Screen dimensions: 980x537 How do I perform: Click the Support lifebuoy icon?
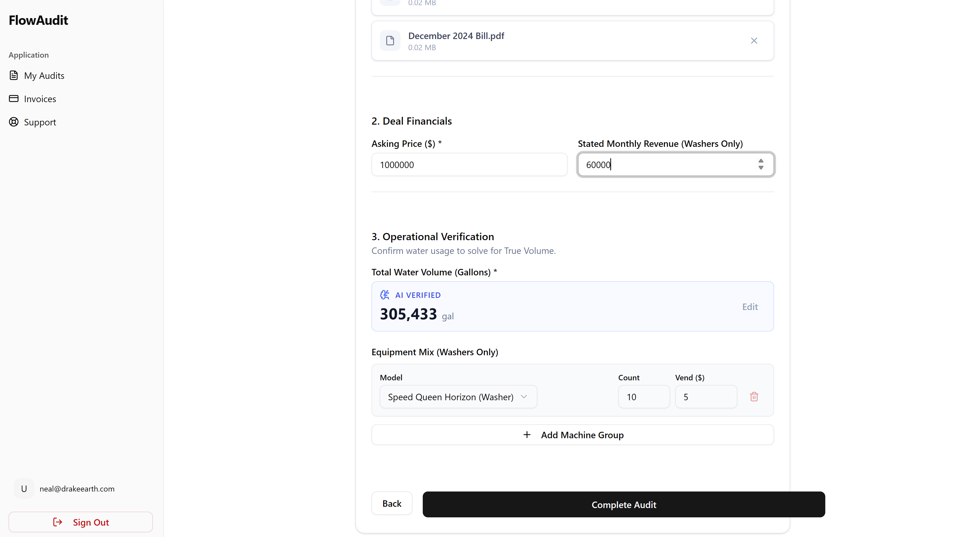point(14,122)
